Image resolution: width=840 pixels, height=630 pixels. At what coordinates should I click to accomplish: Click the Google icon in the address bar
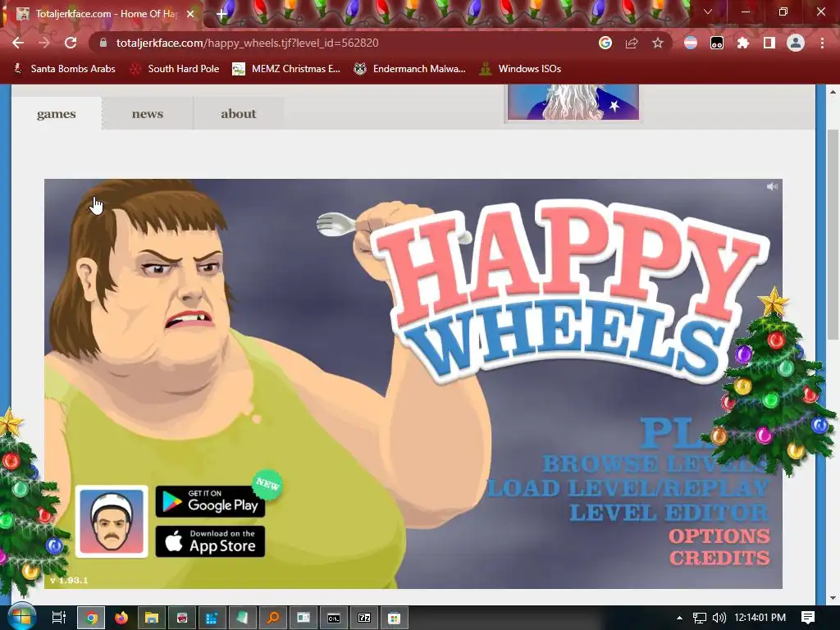tap(605, 43)
